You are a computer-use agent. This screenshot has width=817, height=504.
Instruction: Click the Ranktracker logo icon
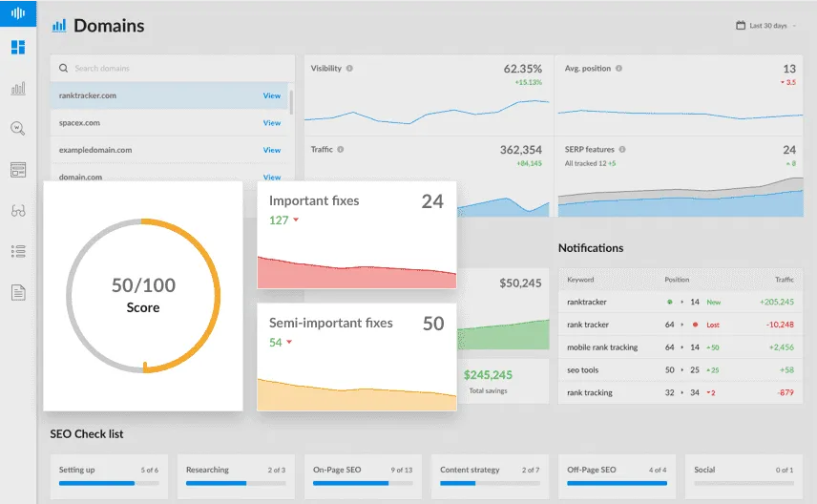click(x=18, y=13)
